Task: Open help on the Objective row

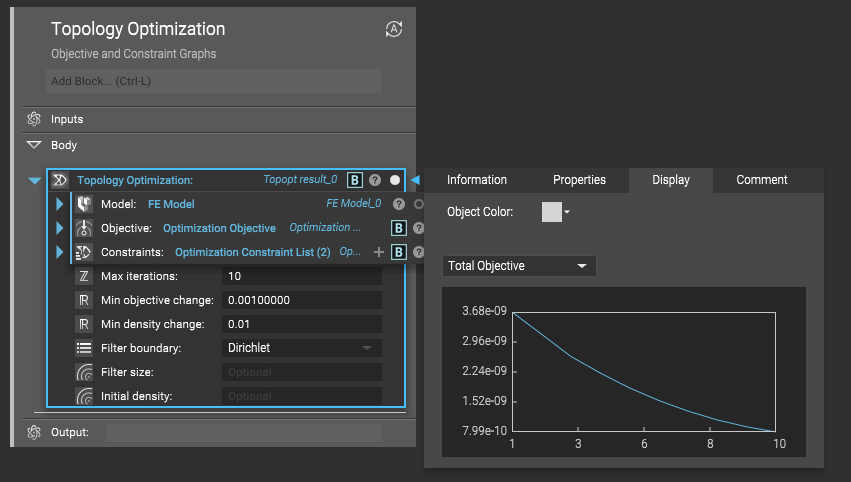Action: coord(418,228)
